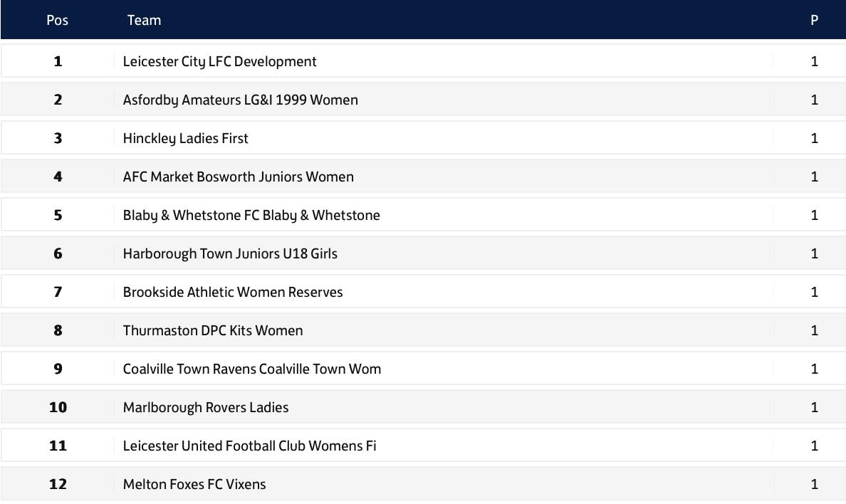Open the Leicester City LFC Development team
This screenshot has height=504, width=846.
[x=219, y=61]
